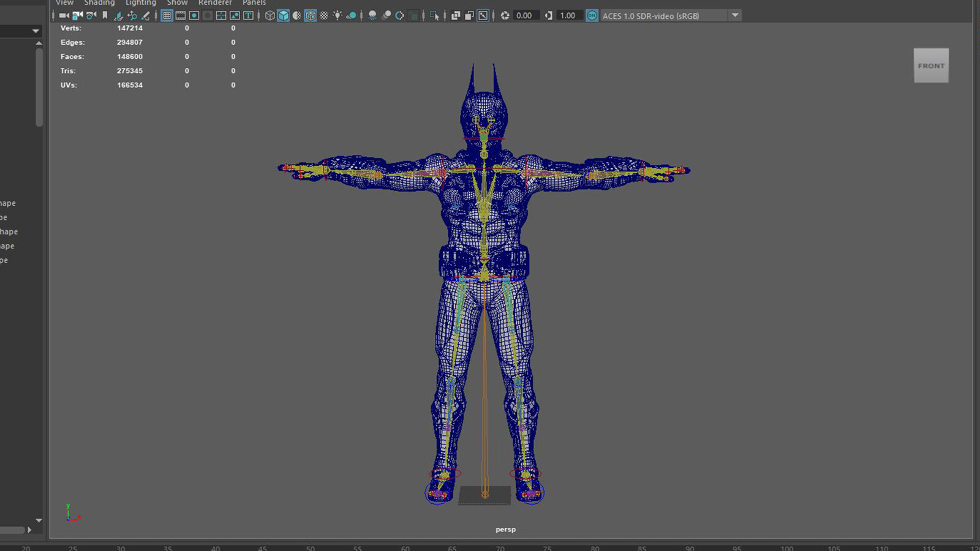Image resolution: width=980 pixels, height=551 pixels.
Task: Click the UVs count 166534
Action: (x=130, y=85)
